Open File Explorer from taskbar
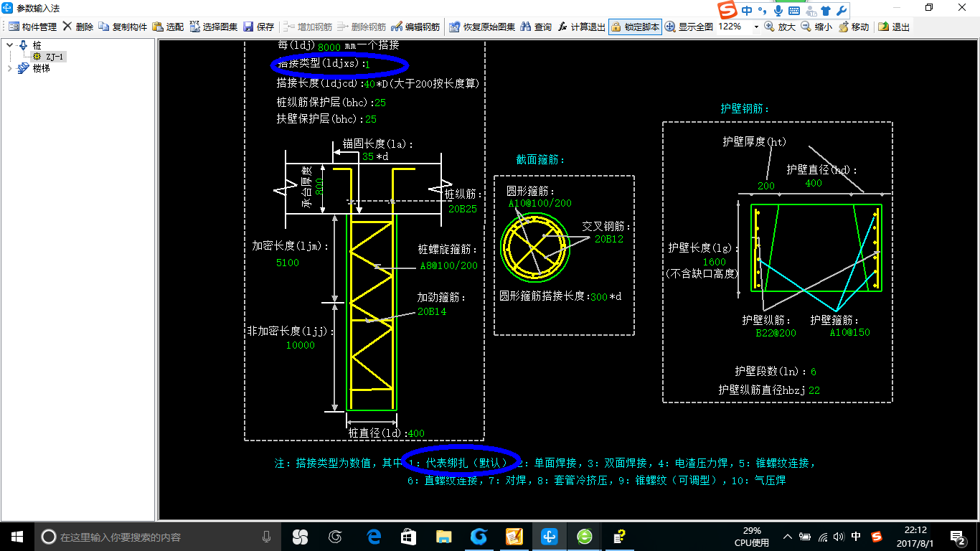Image resolution: width=980 pixels, height=551 pixels. tap(444, 537)
